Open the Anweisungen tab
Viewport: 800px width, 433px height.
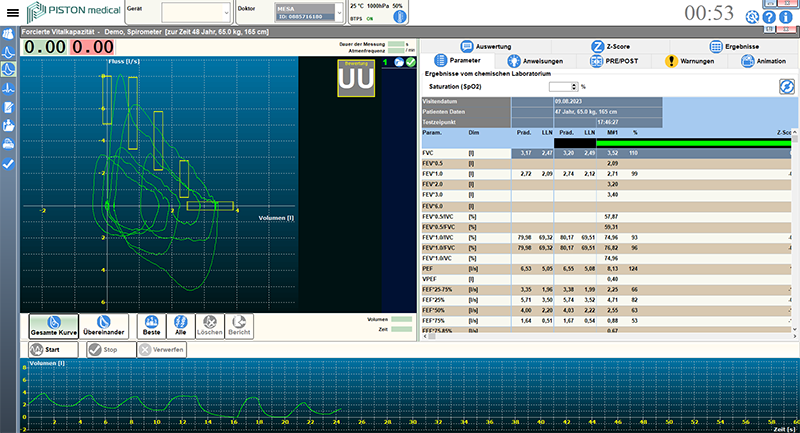point(535,61)
